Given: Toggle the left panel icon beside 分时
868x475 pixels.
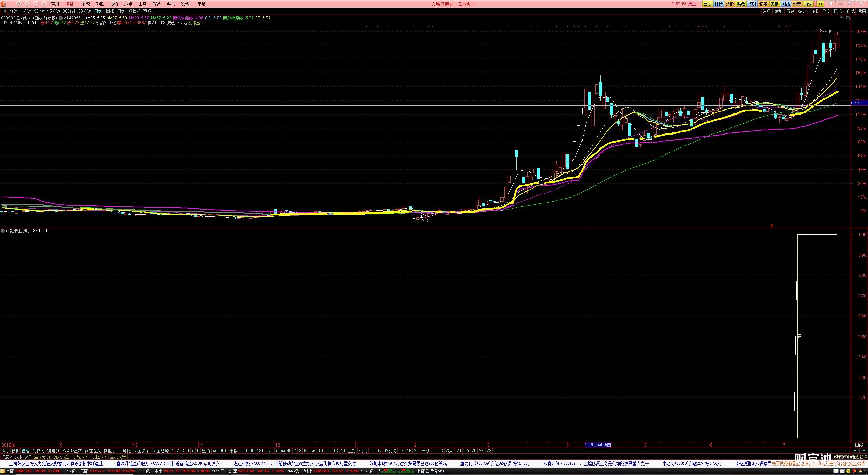Looking at the screenshot, I should click(4, 11).
